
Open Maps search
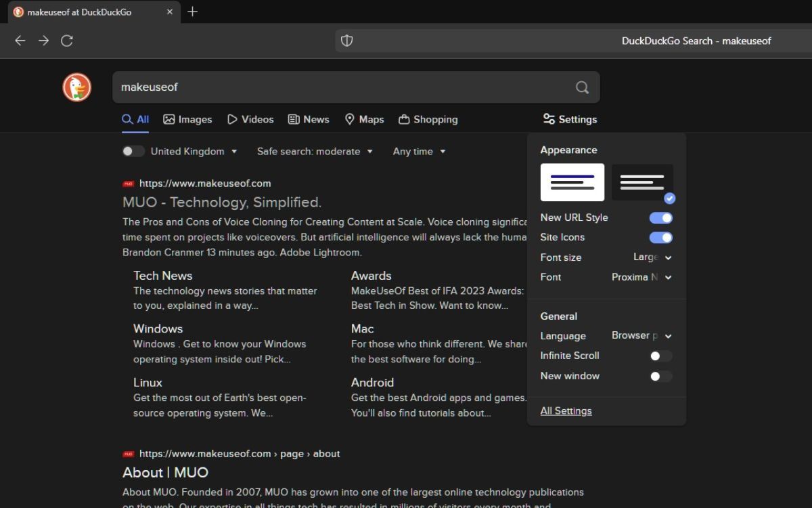coord(364,119)
